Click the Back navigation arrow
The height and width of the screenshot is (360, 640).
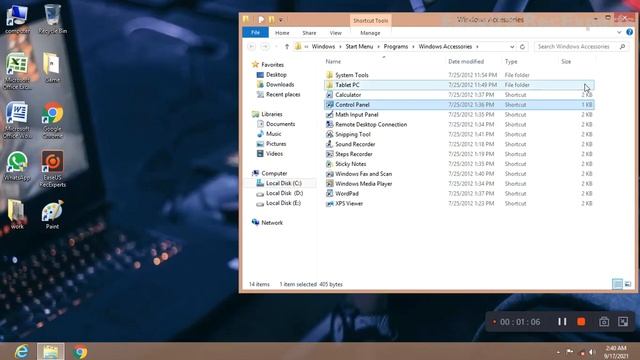(x=251, y=47)
